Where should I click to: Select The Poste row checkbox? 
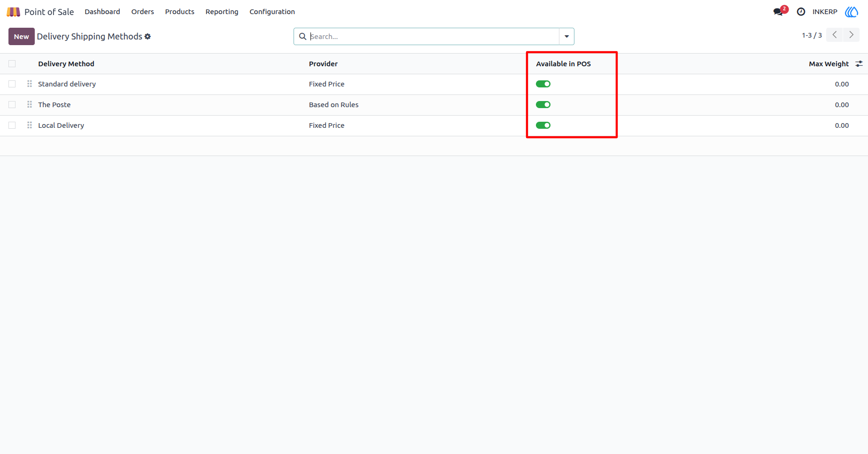pyautogui.click(x=12, y=105)
